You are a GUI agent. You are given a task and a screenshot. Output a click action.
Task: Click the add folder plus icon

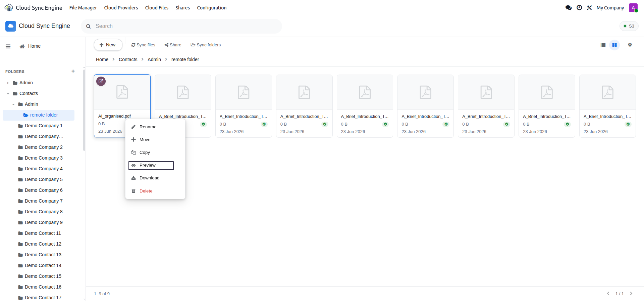coord(73,71)
